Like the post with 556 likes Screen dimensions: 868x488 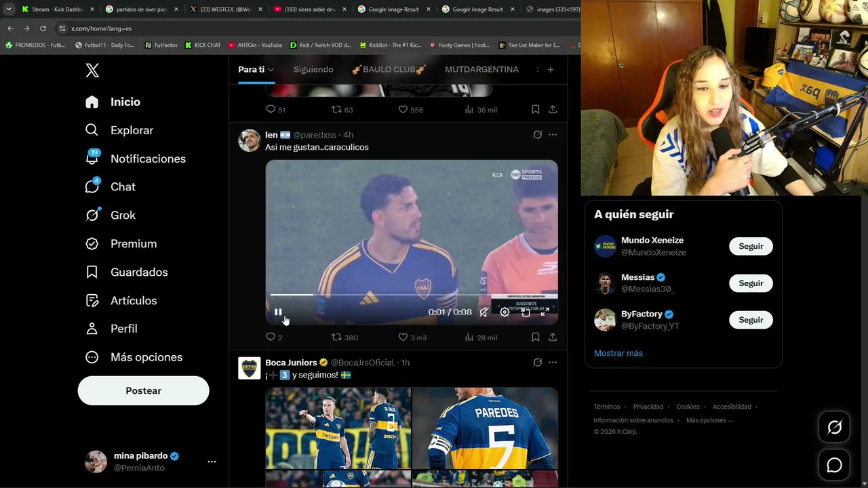[x=410, y=109]
